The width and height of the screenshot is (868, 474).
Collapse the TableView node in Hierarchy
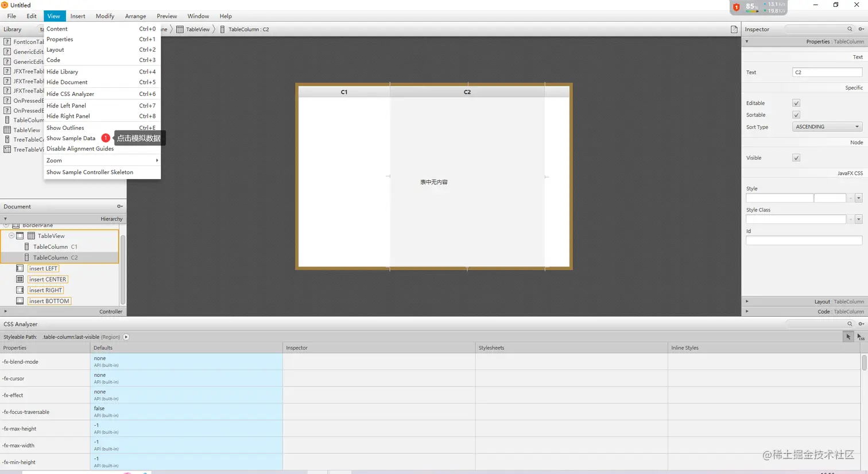tap(11, 236)
